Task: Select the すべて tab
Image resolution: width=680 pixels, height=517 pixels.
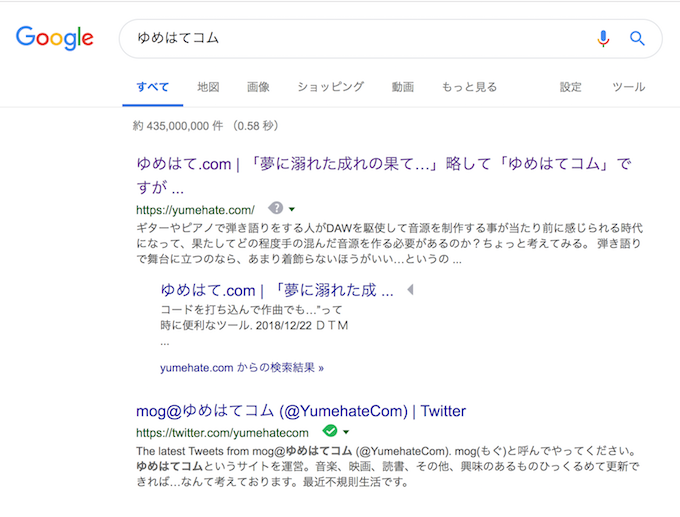Action: 153,87
